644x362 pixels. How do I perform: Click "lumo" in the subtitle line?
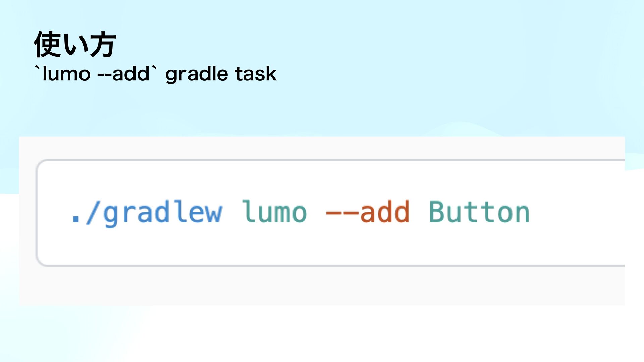click(x=66, y=74)
